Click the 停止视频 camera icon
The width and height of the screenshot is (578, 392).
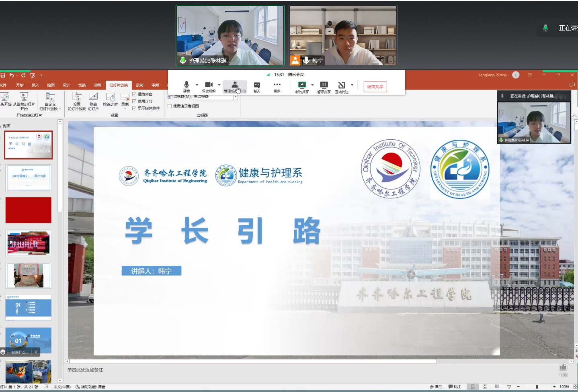click(x=209, y=86)
